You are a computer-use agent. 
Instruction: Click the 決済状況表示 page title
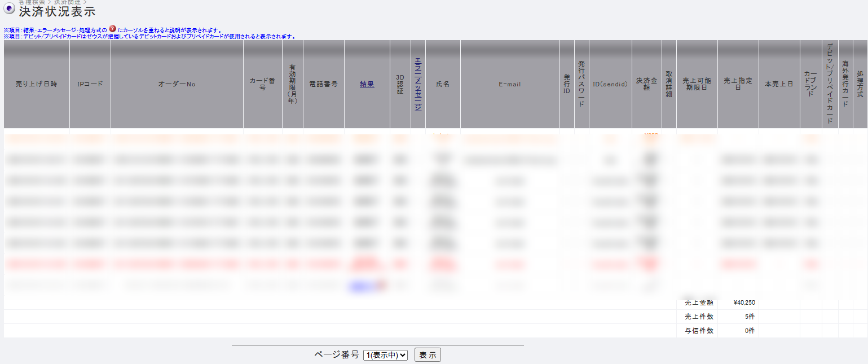(57, 12)
